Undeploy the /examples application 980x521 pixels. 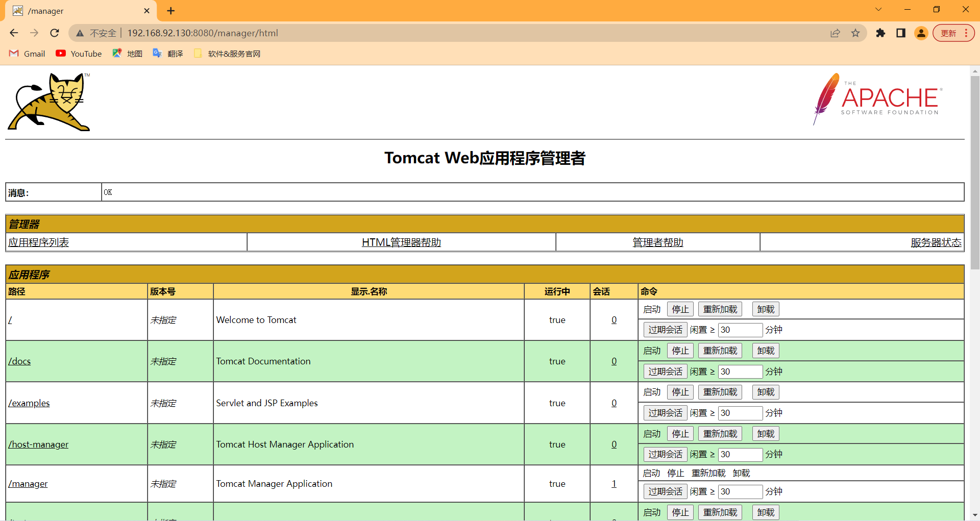766,392
